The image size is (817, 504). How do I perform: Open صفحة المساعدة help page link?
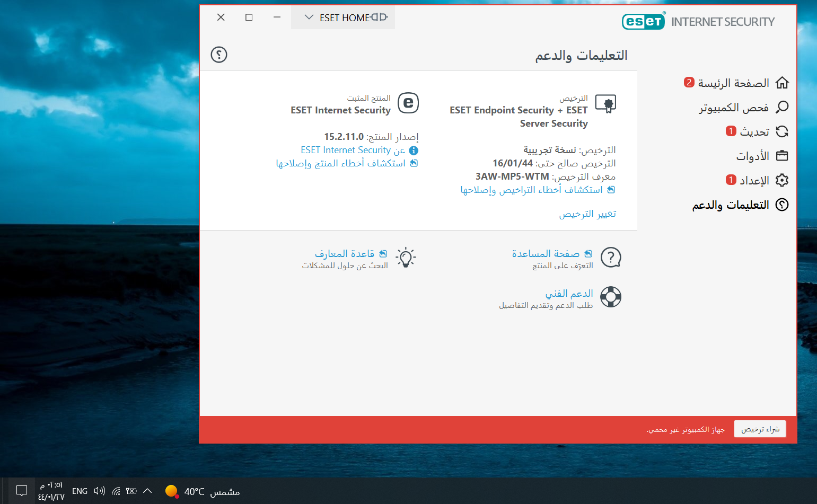546,254
